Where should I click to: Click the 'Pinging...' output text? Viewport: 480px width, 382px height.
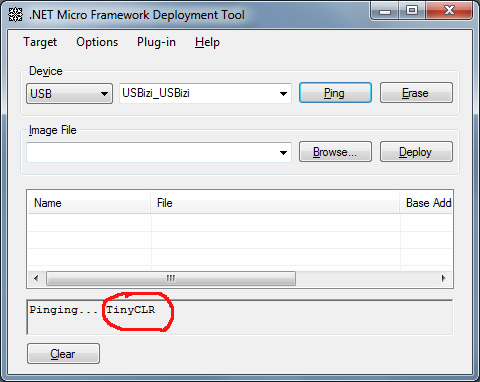point(63,310)
